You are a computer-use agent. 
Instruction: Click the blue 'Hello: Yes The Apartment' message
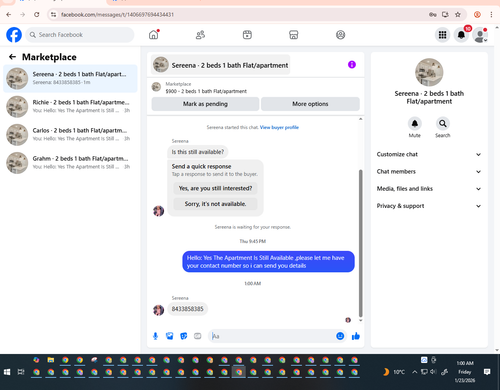point(268,262)
